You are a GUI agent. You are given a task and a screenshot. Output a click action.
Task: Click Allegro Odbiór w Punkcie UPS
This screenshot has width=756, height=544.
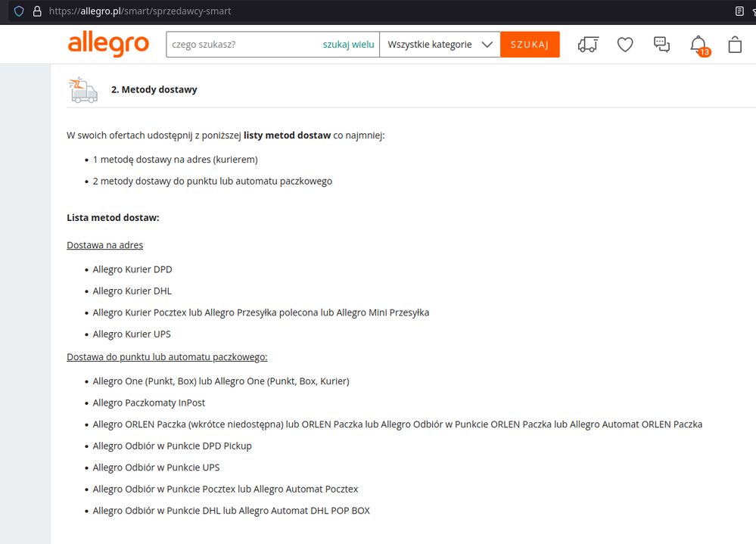coord(156,468)
